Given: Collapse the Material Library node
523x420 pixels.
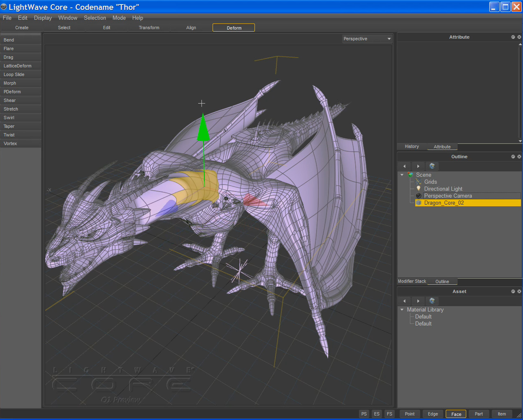Looking at the screenshot, I should click(402, 309).
